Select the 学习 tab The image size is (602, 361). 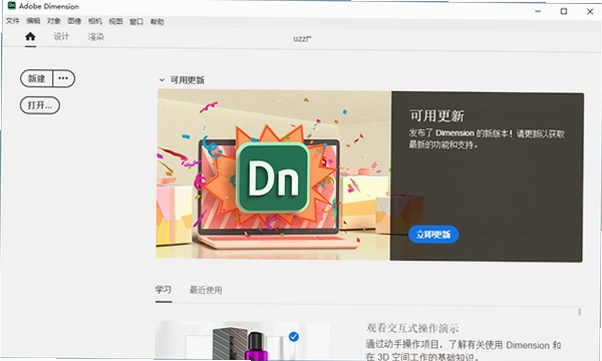pyautogui.click(x=163, y=289)
